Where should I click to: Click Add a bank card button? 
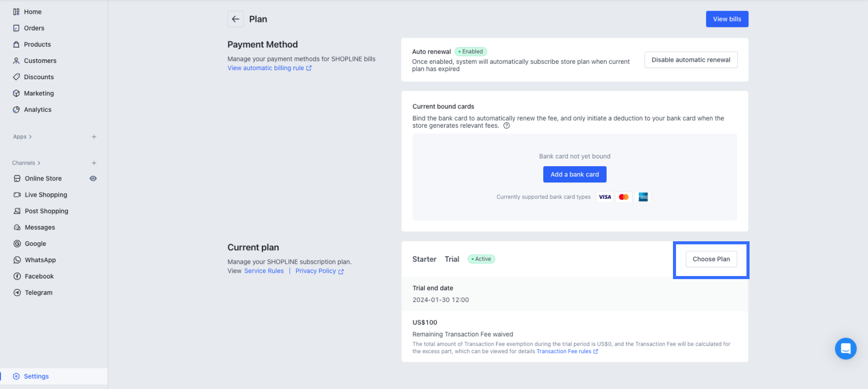tap(575, 174)
